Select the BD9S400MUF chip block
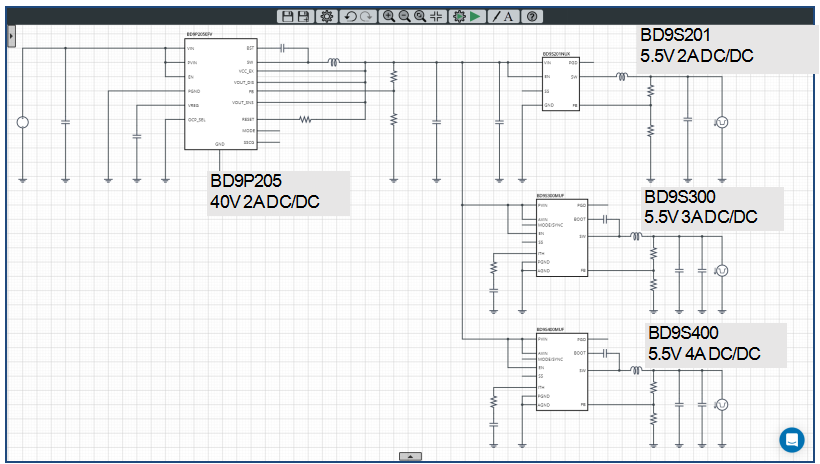 [x=562, y=372]
